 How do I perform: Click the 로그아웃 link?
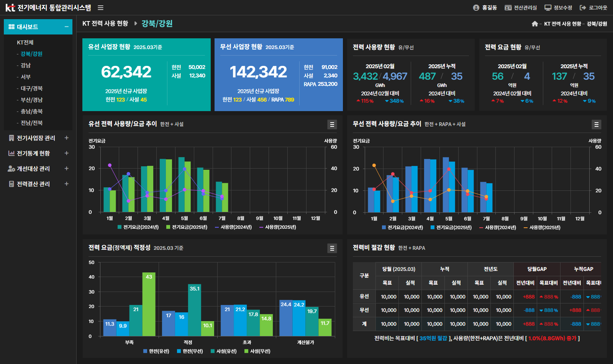[598, 8]
